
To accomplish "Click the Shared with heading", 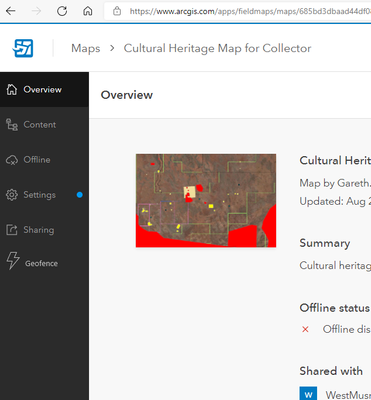I will [x=331, y=371].
